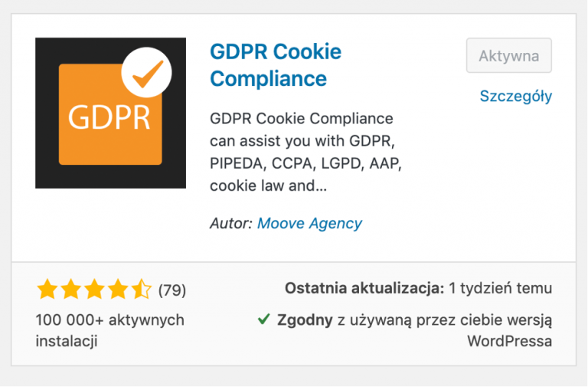588x387 pixels.
Task: Click the 100 000+ aktywnych instalacji text
Action: click(110, 330)
